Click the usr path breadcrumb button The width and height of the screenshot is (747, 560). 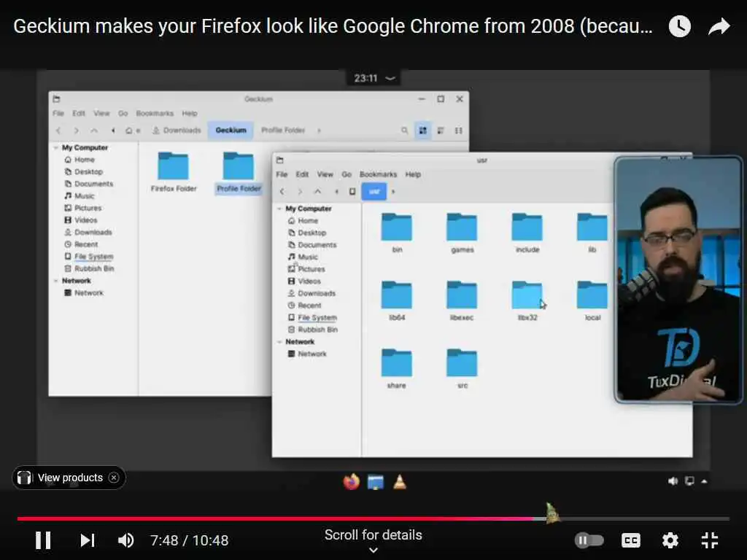pos(374,192)
